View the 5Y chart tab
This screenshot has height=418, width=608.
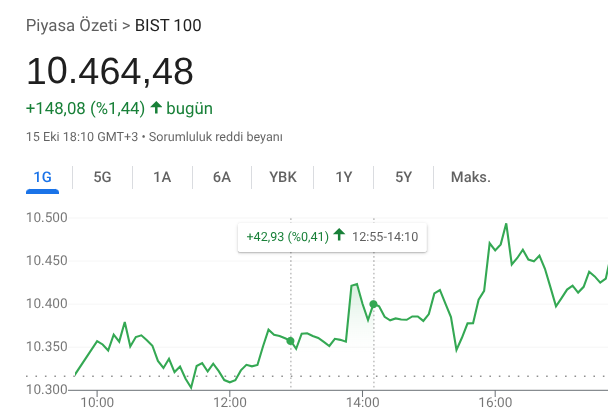404,178
